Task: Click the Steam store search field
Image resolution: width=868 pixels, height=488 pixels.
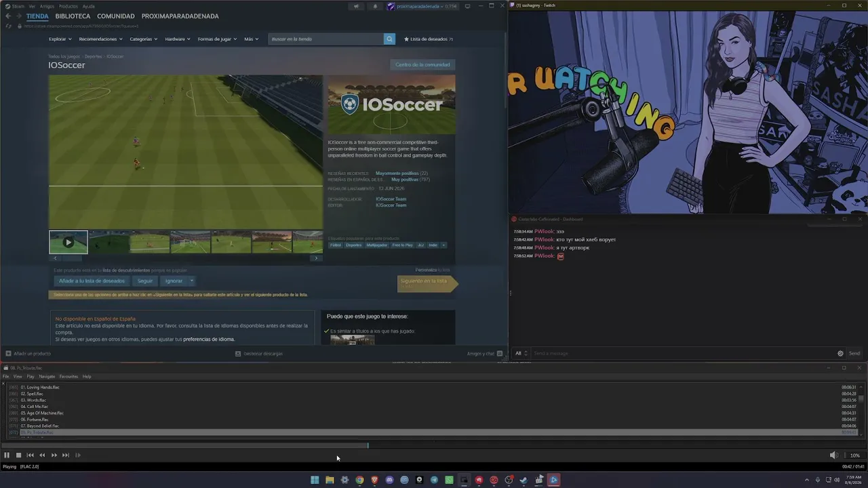Action: coord(326,39)
